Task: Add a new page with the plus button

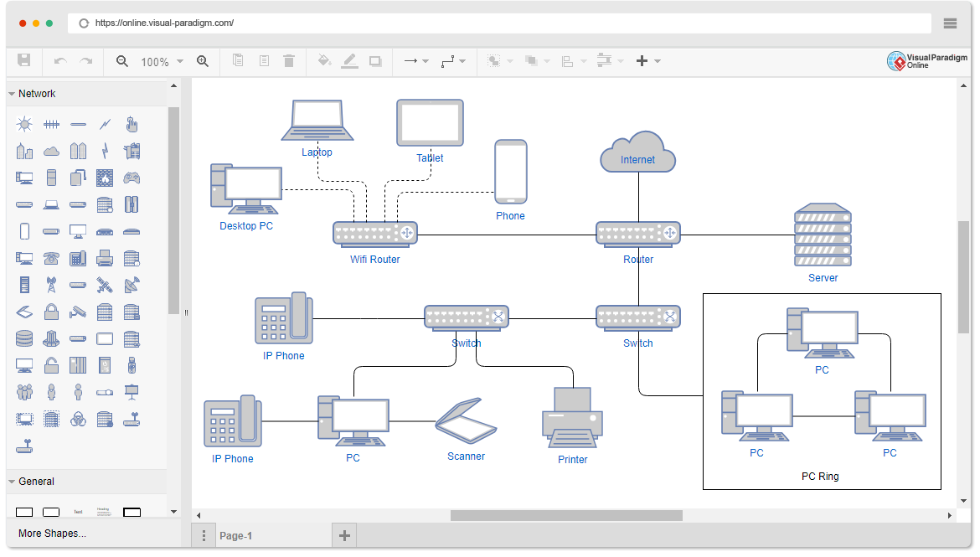Action: [x=343, y=534]
